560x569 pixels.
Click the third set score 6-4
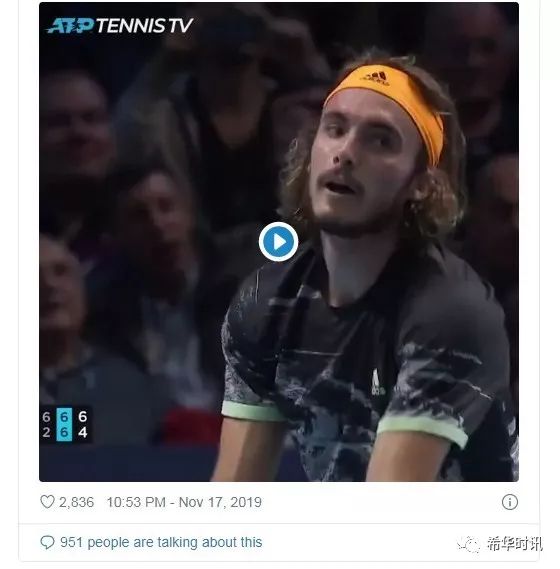click(x=83, y=425)
